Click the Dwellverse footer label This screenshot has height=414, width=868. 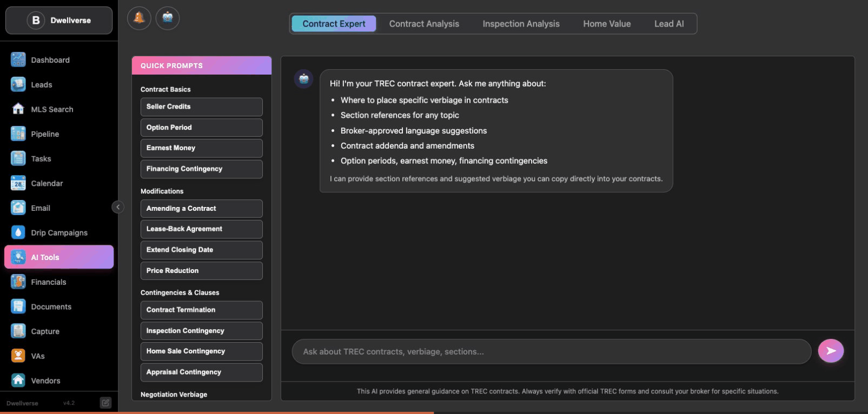[x=22, y=403]
